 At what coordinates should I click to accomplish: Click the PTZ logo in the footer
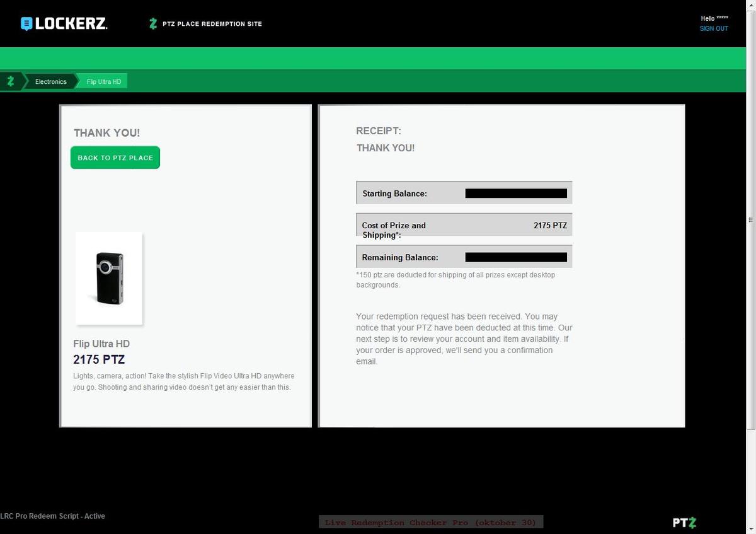click(684, 522)
